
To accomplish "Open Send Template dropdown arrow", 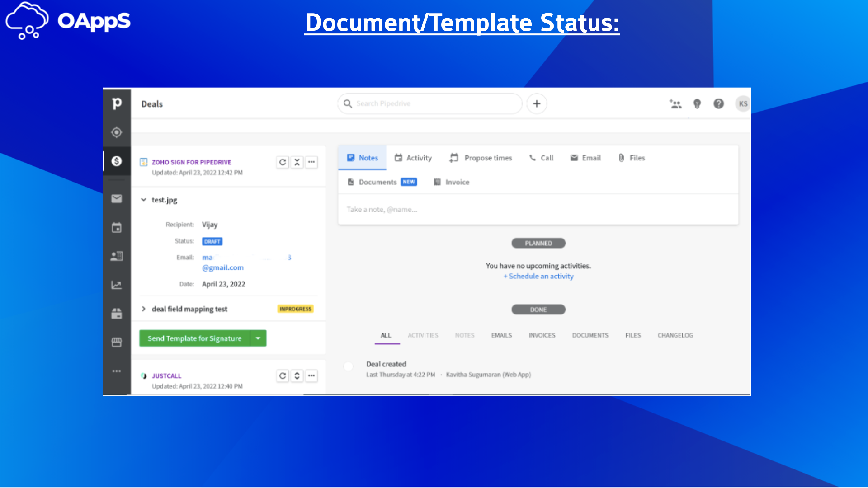I will click(x=258, y=338).
